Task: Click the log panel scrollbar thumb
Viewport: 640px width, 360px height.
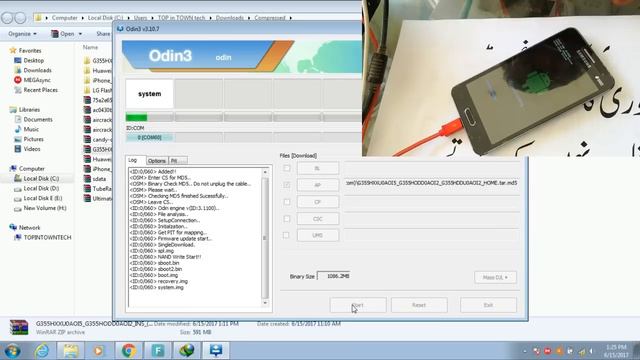Action: (265, 238)
